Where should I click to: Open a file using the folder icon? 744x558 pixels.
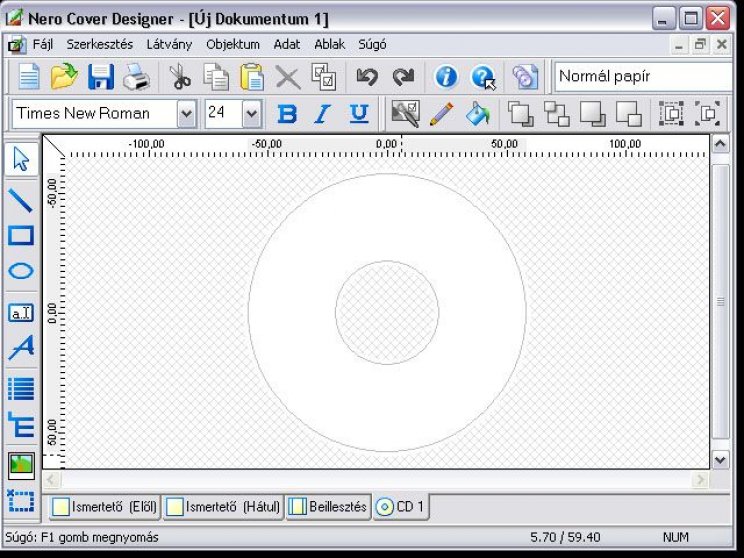coord(64,77)
